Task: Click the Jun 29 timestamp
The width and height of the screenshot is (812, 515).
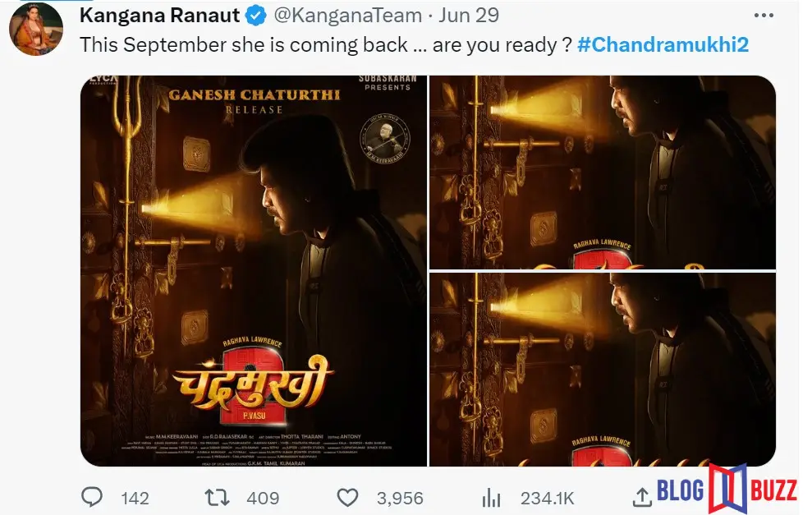Action: pos(469,16)
